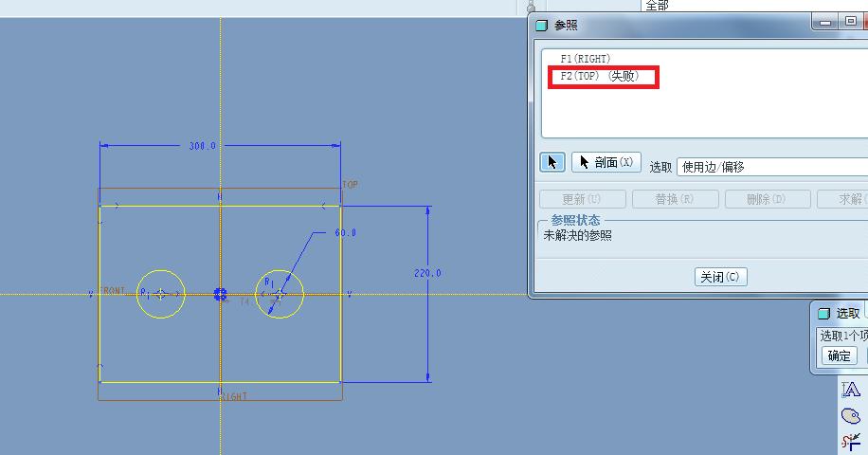
Task: Click the 全部 filter field at top
Action: (x=754, y=6)
